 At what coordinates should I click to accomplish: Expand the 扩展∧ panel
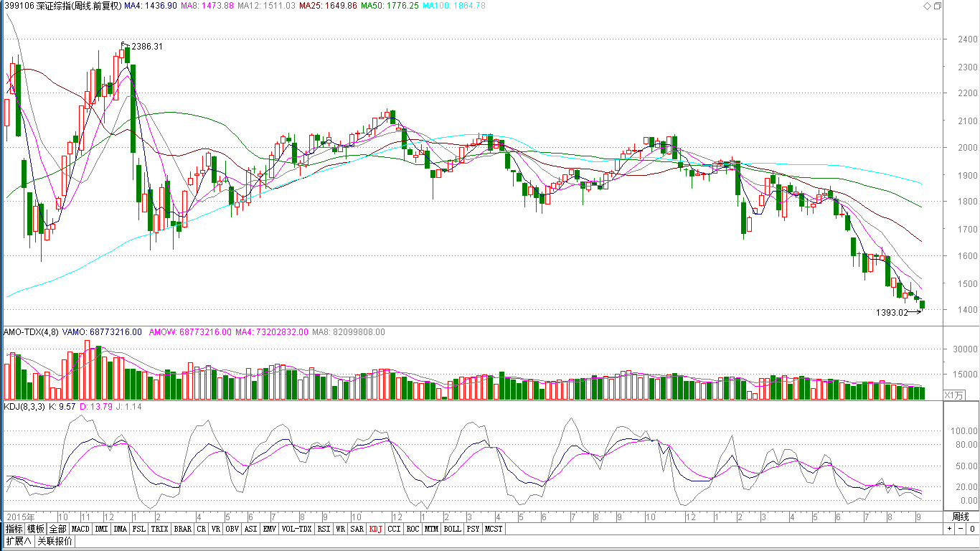pos(19,541)
